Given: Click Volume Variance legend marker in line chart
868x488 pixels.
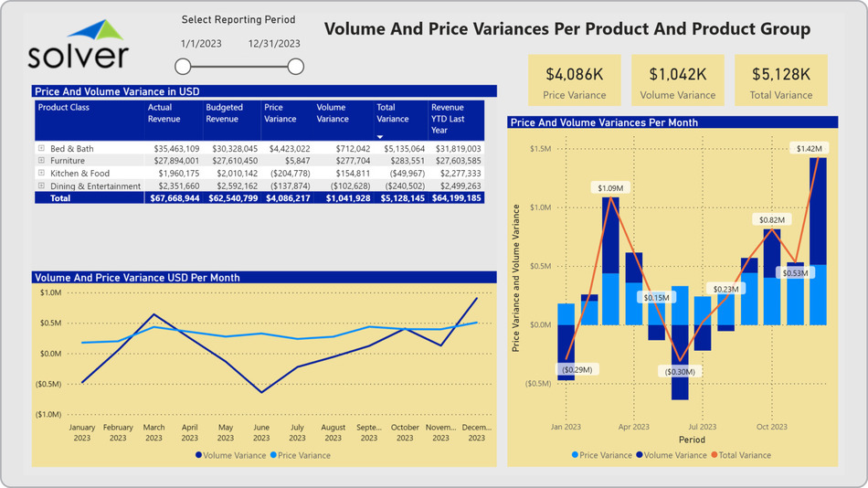Looking at the screenshot, I should tap(197, 455).
